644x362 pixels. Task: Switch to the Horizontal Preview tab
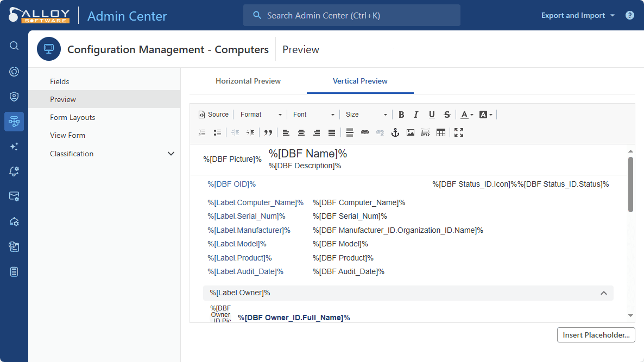click(x=248, y=81)
